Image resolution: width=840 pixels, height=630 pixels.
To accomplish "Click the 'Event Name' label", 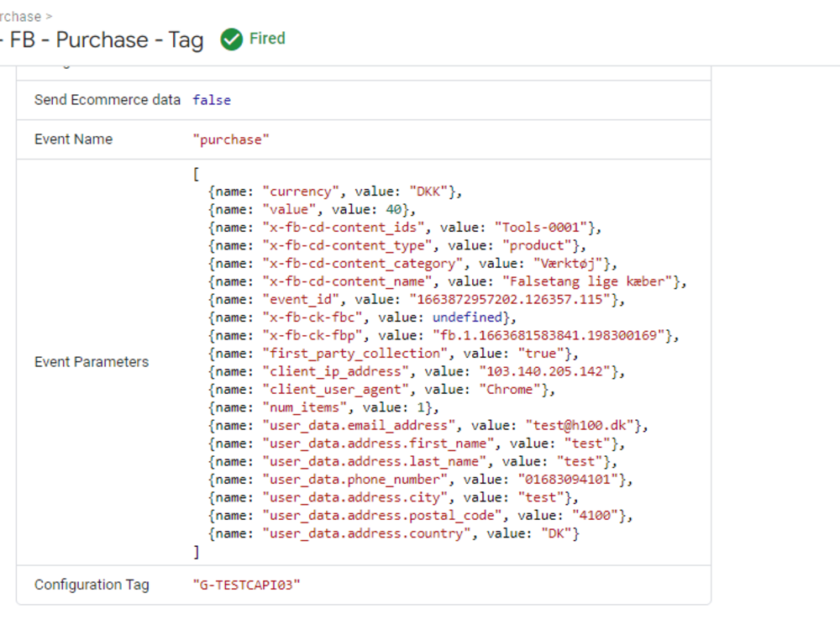I will click(73, 139).
